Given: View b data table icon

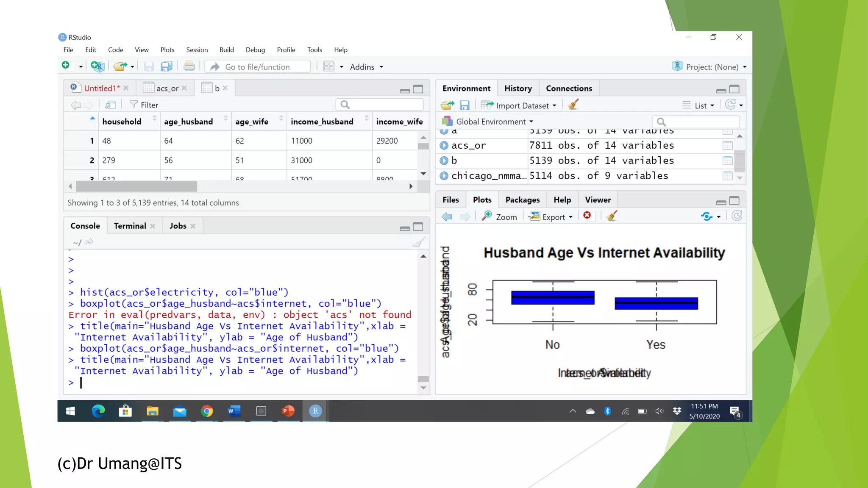Looking at the screenshot, I should pos(728,161).
